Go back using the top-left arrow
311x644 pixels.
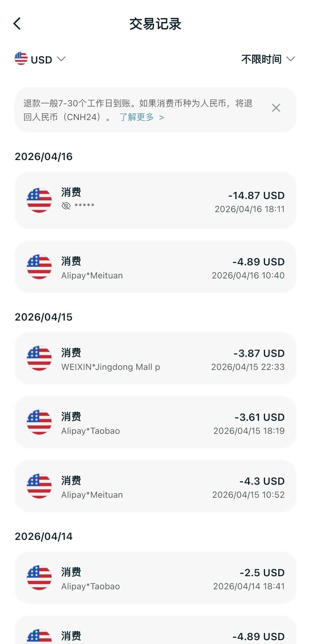tap(17, 24)
